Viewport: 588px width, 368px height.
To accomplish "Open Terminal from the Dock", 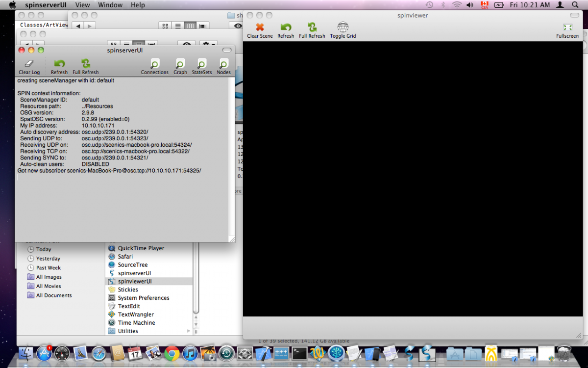I will tap(299, 353).
